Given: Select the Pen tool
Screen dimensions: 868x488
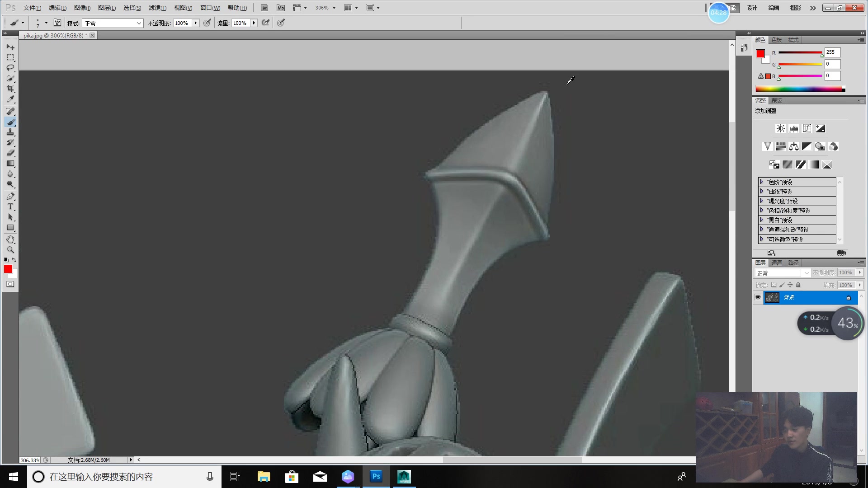Looking at the screenshot, I should click(10, 196).
